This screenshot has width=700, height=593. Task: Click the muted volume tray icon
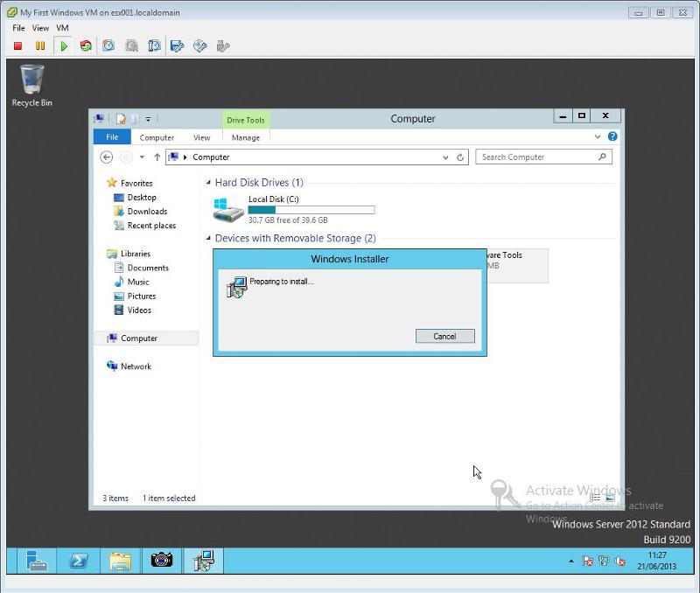click(619, 561)
